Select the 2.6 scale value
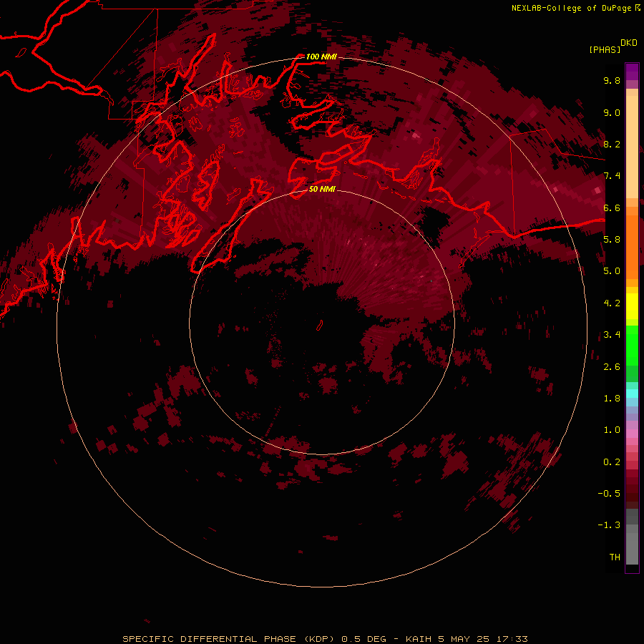 tap(612, 367)
